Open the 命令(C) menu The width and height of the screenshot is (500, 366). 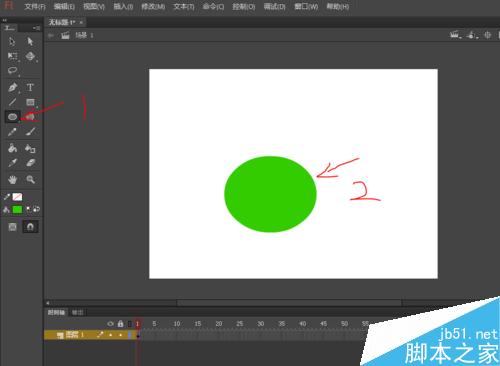point(213,7)
